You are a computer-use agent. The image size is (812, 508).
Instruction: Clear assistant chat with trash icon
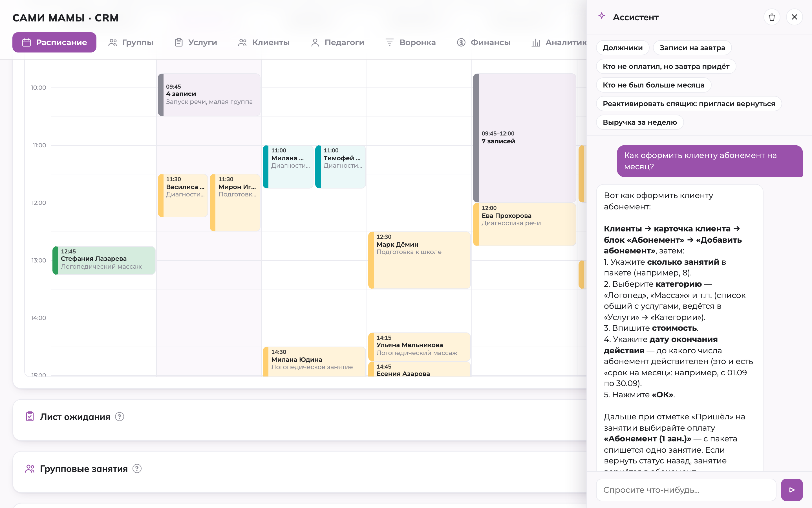click(x=772, y=17)
